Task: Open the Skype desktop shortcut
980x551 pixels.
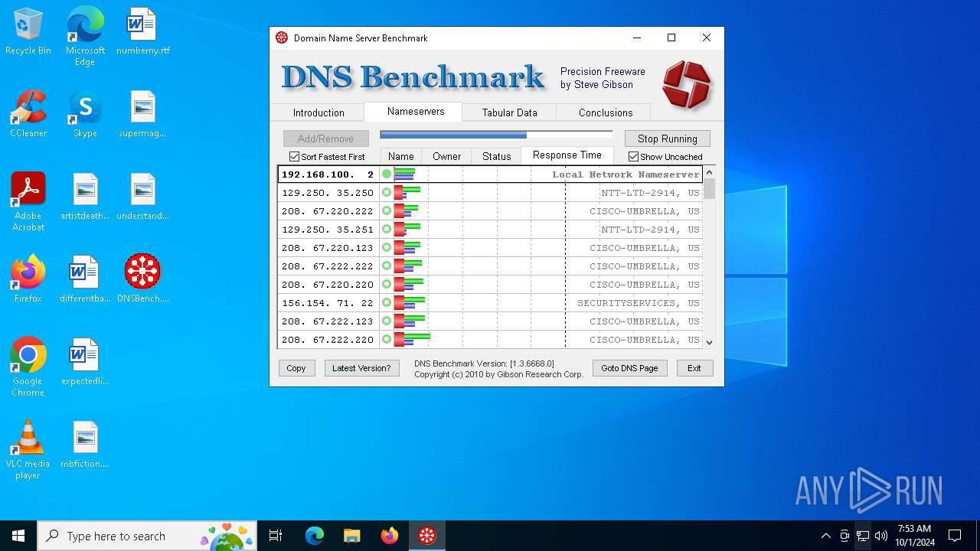Action: click(85, 115)
